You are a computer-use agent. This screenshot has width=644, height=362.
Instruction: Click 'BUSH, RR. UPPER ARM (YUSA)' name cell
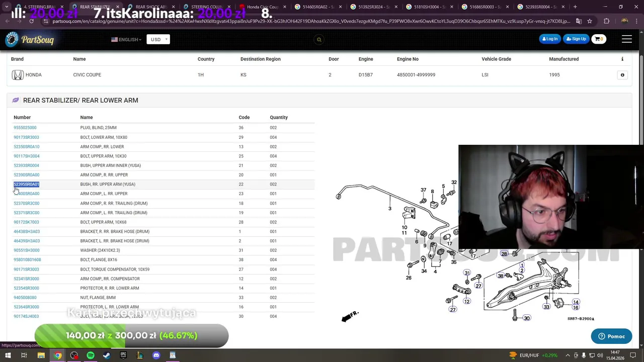(108, 184)
